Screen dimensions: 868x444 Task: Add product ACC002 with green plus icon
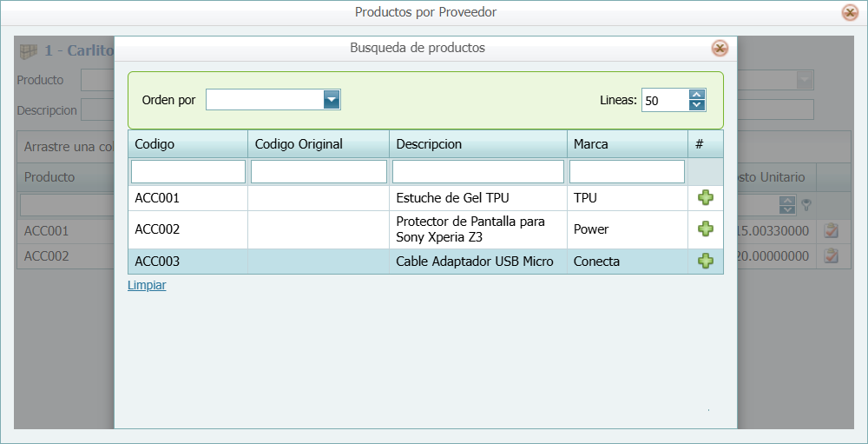[x=706, y=229]
